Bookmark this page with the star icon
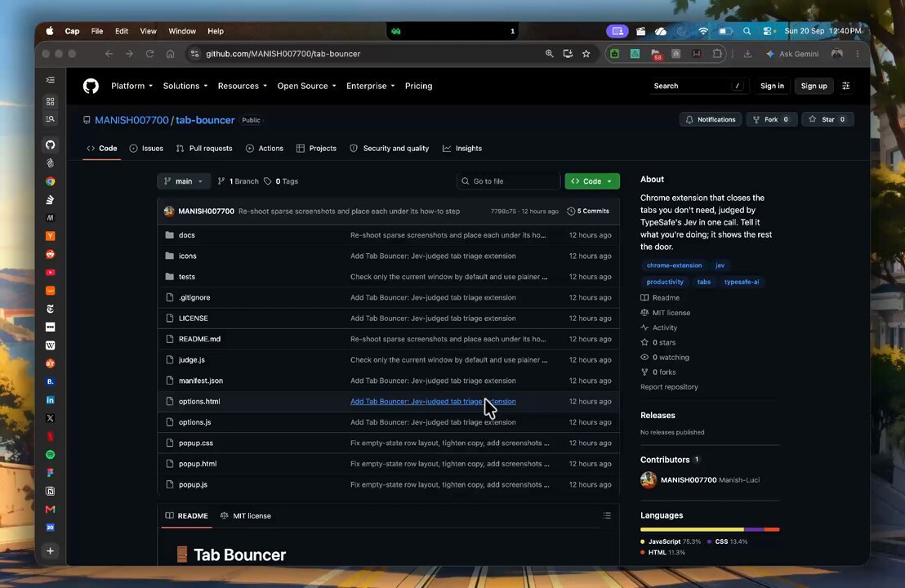 [x=586, y=54]
